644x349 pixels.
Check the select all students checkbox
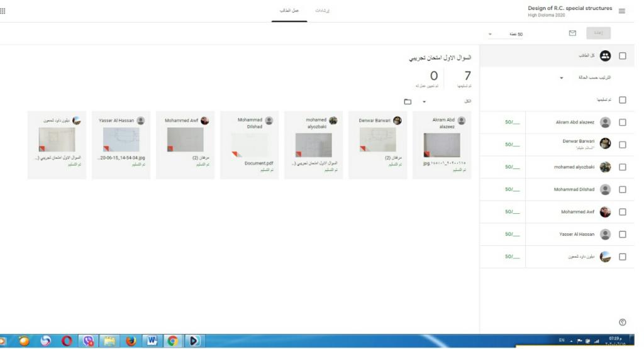point(622,56)
